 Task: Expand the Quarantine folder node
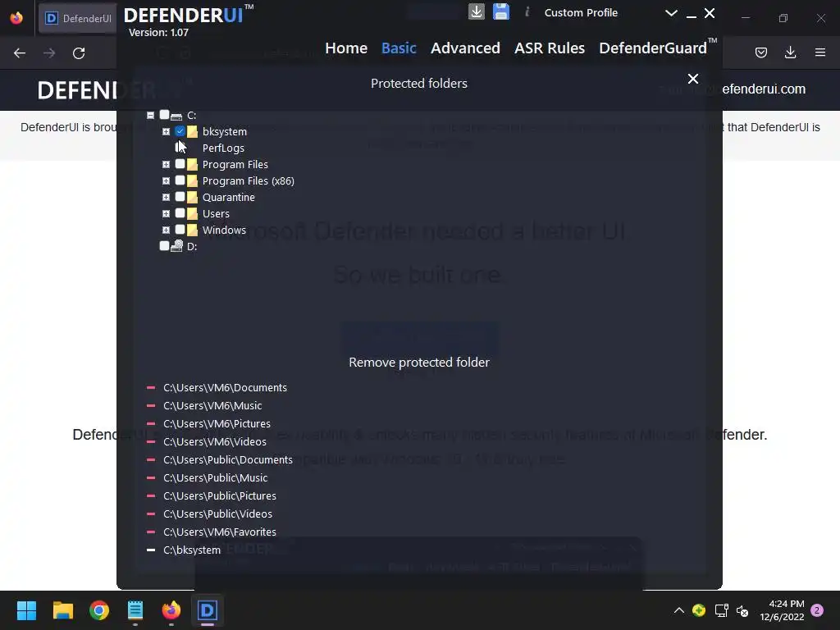(x=166, y=197)
